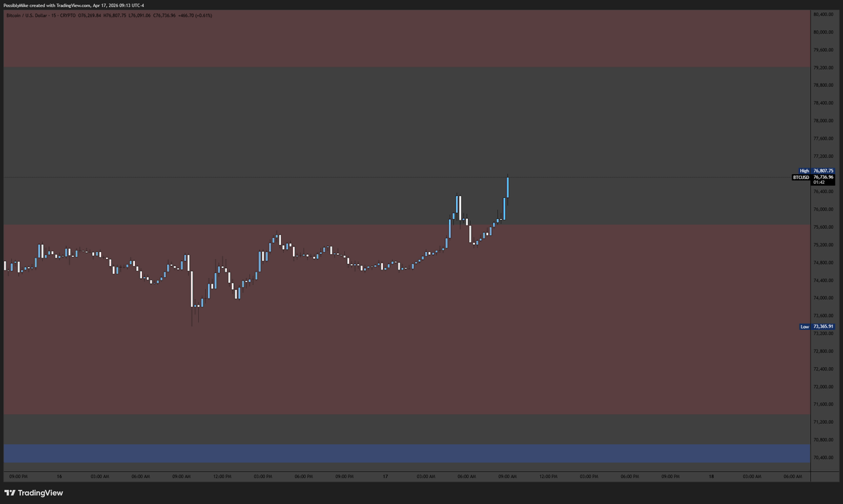Screen dimensions: 843x504
Task: Select the blue zone at chart bottom
Action: click(407, 453)
